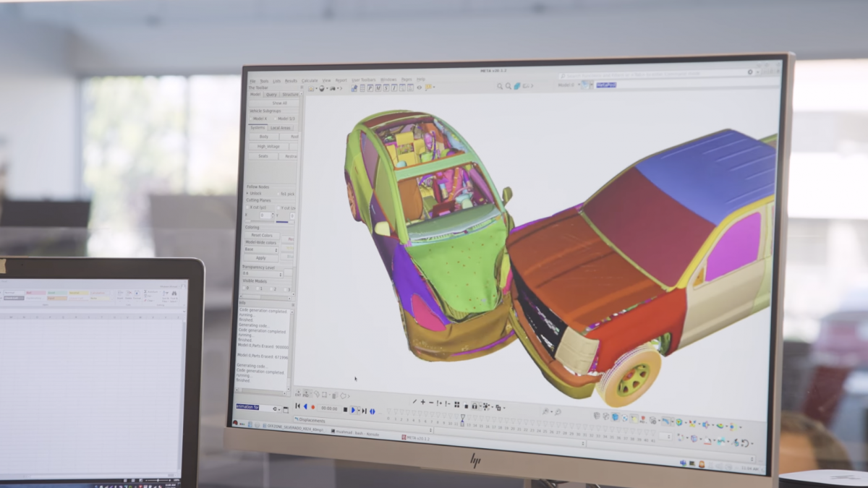The image size is (868, 488).
Task: Click the animation time 00:00:00 field
Action: coord(329,408)
